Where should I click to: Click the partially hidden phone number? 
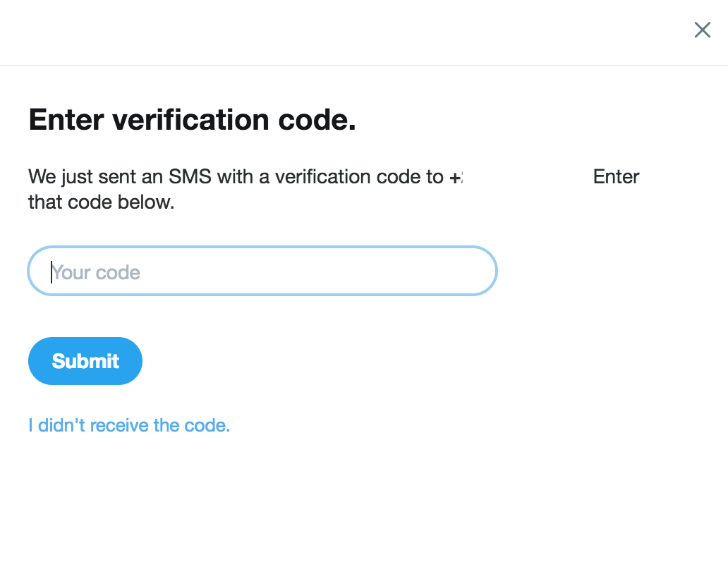(x=457, y=176)
